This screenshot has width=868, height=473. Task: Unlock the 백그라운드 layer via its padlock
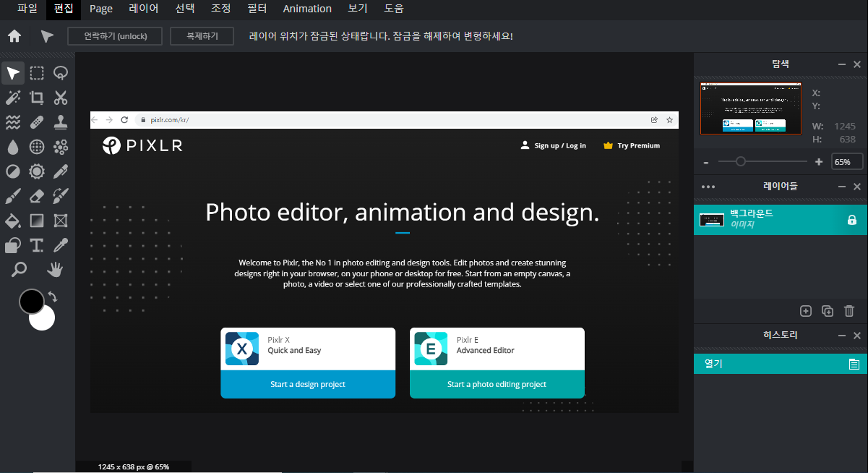click(852, 219)
